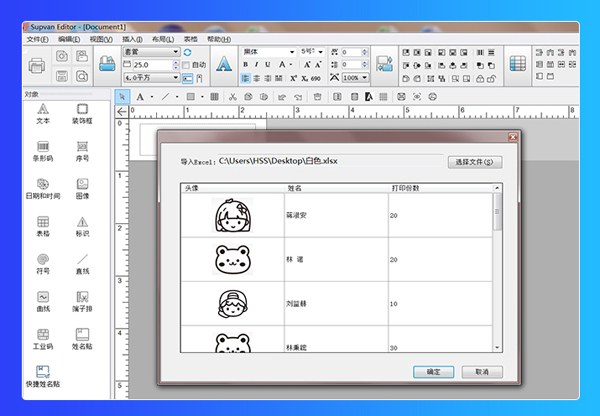Expand the 100% zoom dropdown

pyautogui.click(x=364, y=77)
